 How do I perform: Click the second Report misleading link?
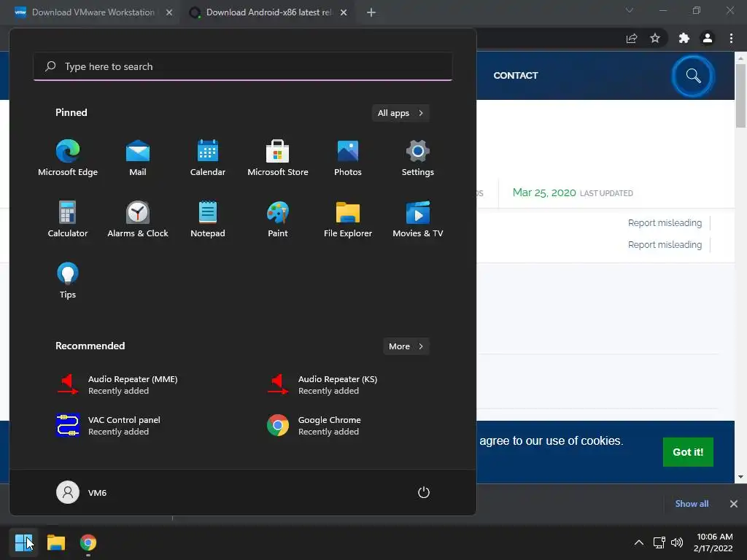point(665,245)
